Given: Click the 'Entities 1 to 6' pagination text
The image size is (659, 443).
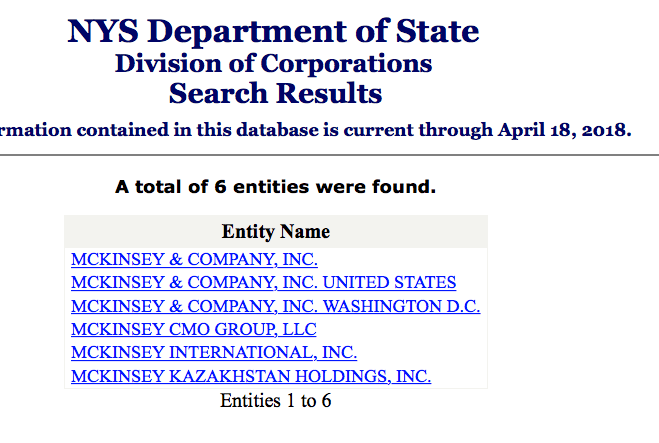Looking at the screenshot, I should pos(275,401).
